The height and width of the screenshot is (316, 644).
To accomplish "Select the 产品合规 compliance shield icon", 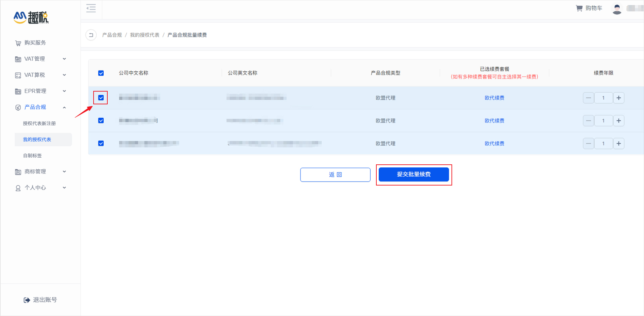I will pyautogui.click(x=18, y=107).
